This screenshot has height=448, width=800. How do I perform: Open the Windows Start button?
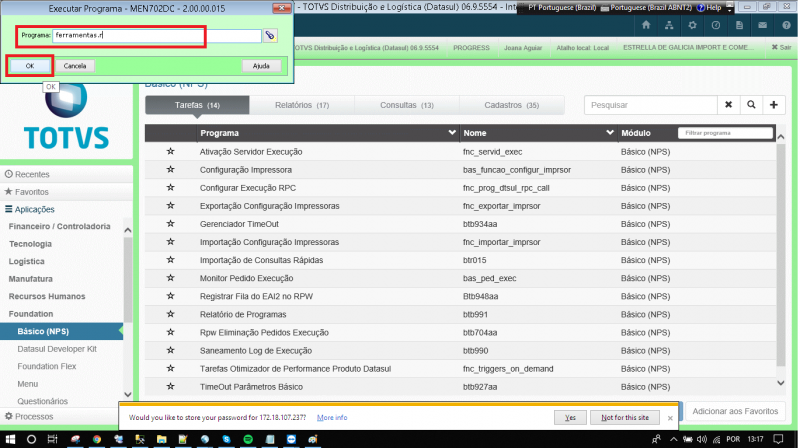click(x=10, y=439)
